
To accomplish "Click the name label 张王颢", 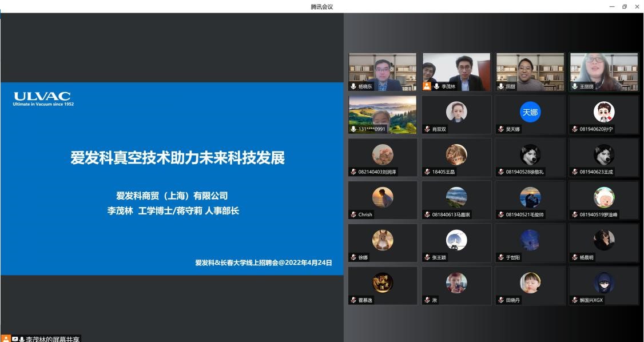I will pyautogui.click(x=439, y=257).
